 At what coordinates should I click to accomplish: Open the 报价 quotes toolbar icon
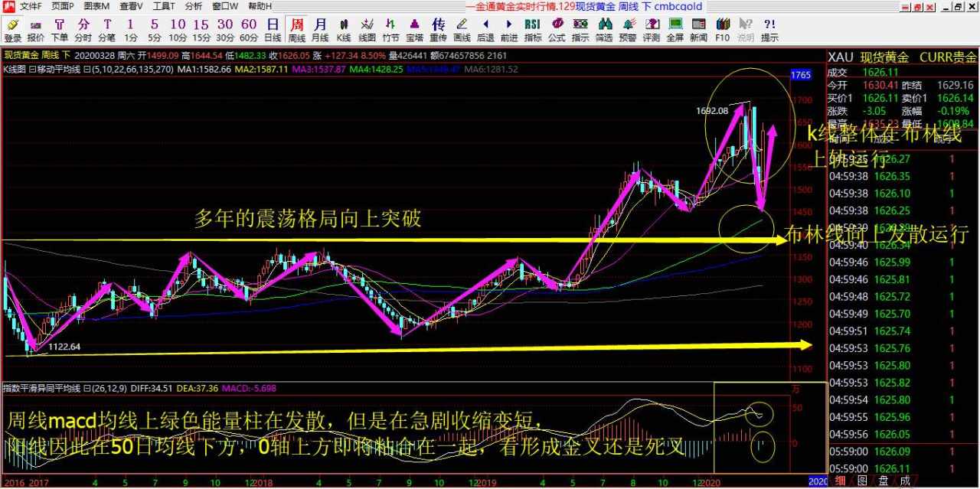tap(36, 30)
